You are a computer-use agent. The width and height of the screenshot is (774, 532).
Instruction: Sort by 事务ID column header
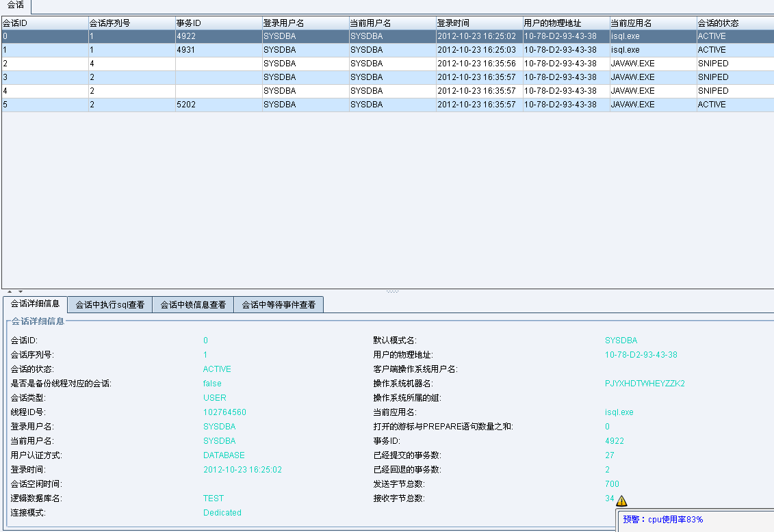click(218, 23)
